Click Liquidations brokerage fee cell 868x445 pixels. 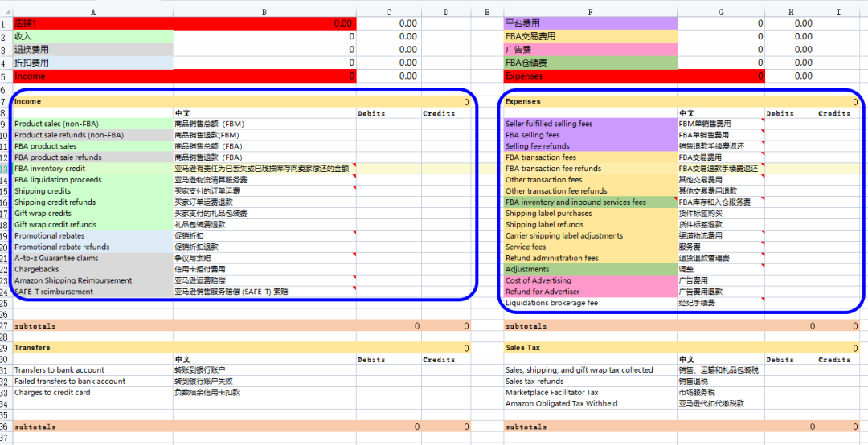pos(590,304)
